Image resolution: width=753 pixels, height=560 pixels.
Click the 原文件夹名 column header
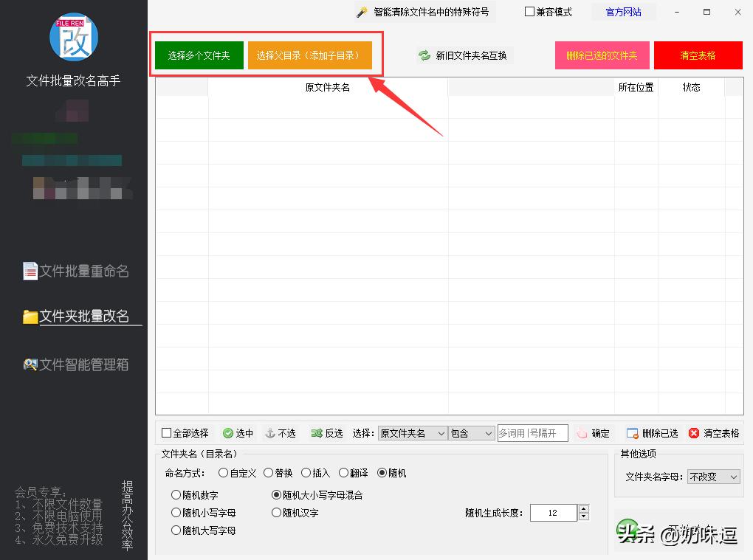(327, 86)
